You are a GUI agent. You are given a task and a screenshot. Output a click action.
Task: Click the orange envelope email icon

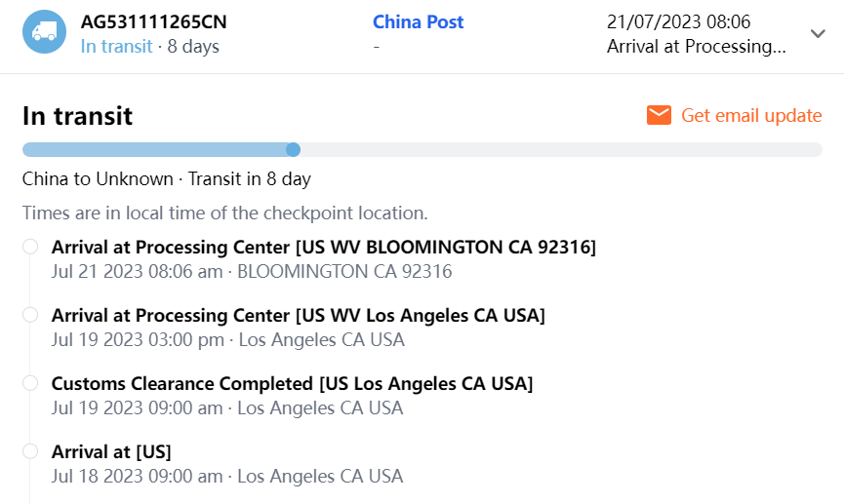click(659, 116)
